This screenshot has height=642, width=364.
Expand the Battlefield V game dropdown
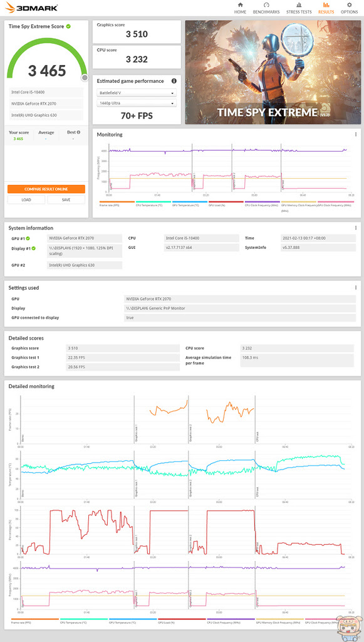pyautogui.click(x=137, y=93)
